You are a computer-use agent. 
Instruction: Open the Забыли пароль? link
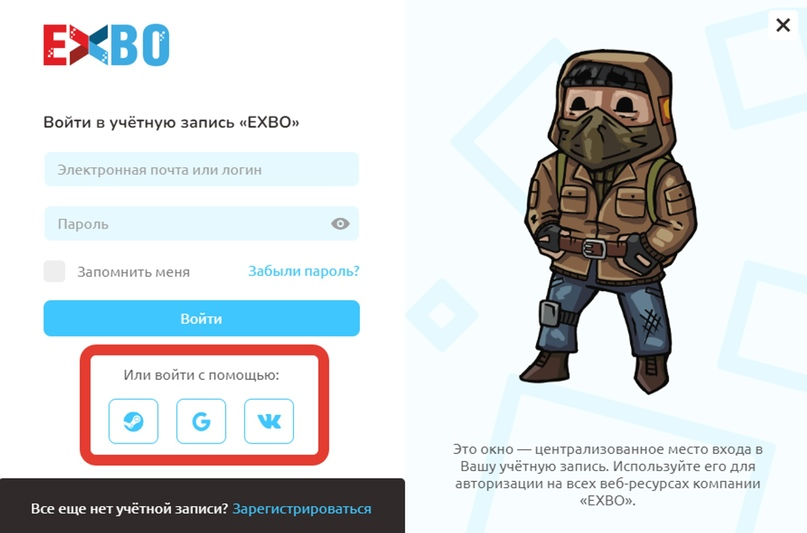tap(304, 271)
